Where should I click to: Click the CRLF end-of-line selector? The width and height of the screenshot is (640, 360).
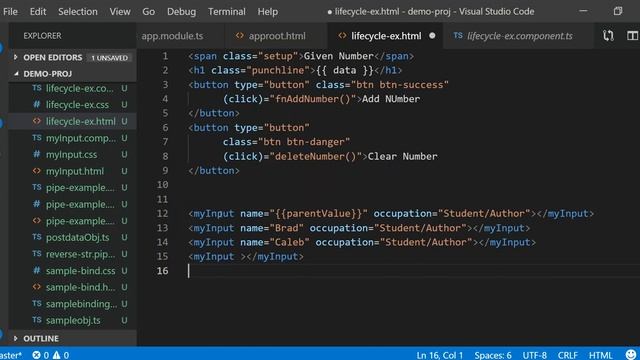tap(567, 355)
